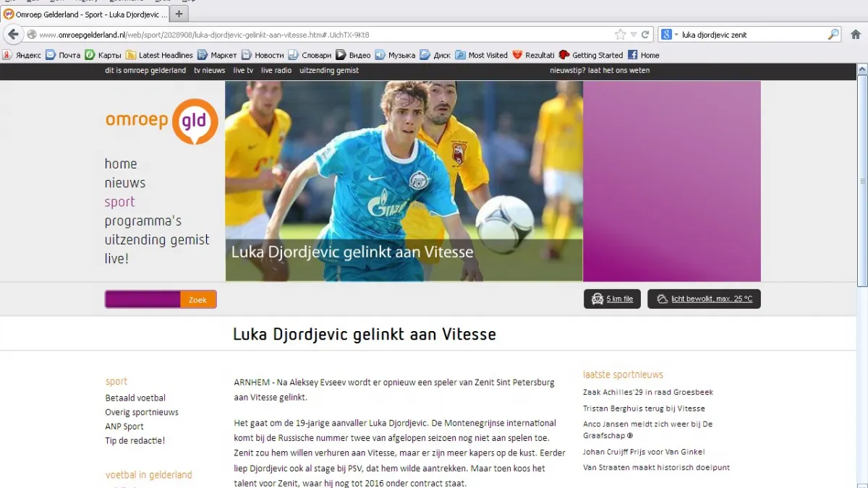Screen dimensions: 868x488
Task: Open the Маркет bookmark
Action: coord(217,55)
